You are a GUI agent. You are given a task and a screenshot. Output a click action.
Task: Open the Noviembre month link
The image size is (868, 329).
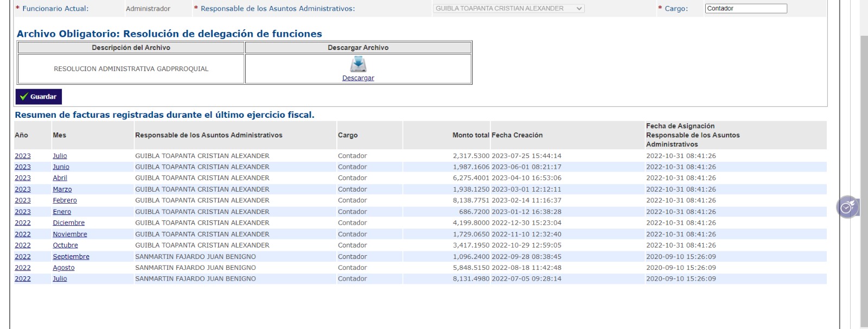pyautogui.click(x=69, y=235)
